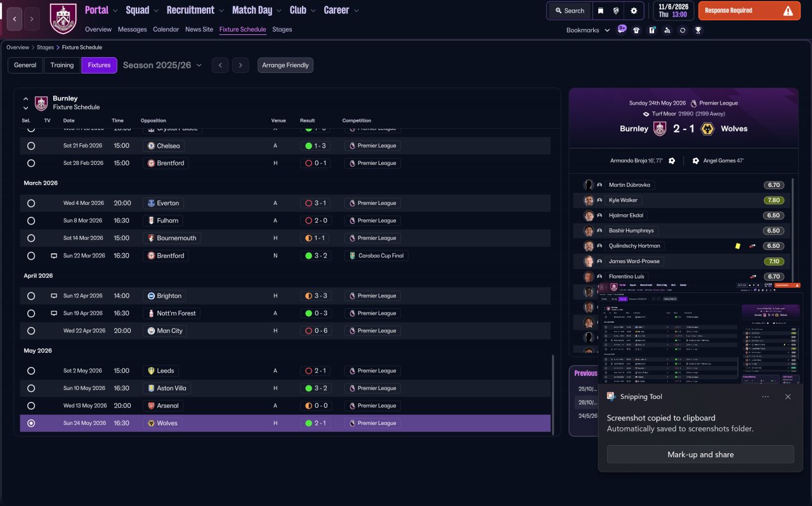812x506 pixels.
Task: Open Snipping Tool's three-dot options menu
Action: pos(766,397)
